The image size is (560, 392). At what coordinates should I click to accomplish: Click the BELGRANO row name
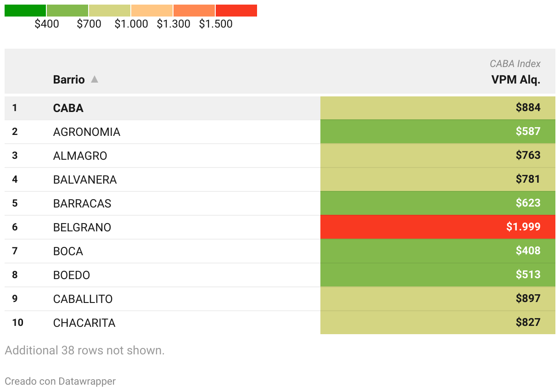point(82,227)
